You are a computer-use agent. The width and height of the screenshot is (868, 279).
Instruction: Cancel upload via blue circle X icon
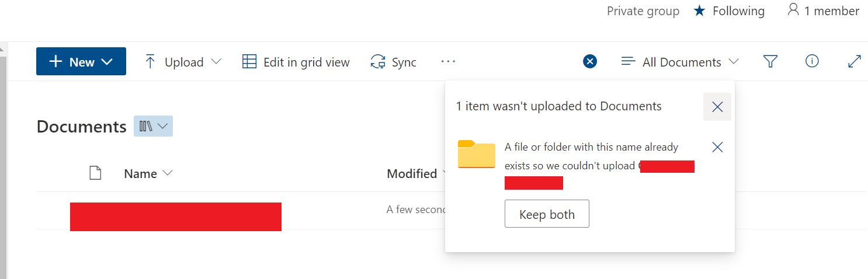click(590, 61)
